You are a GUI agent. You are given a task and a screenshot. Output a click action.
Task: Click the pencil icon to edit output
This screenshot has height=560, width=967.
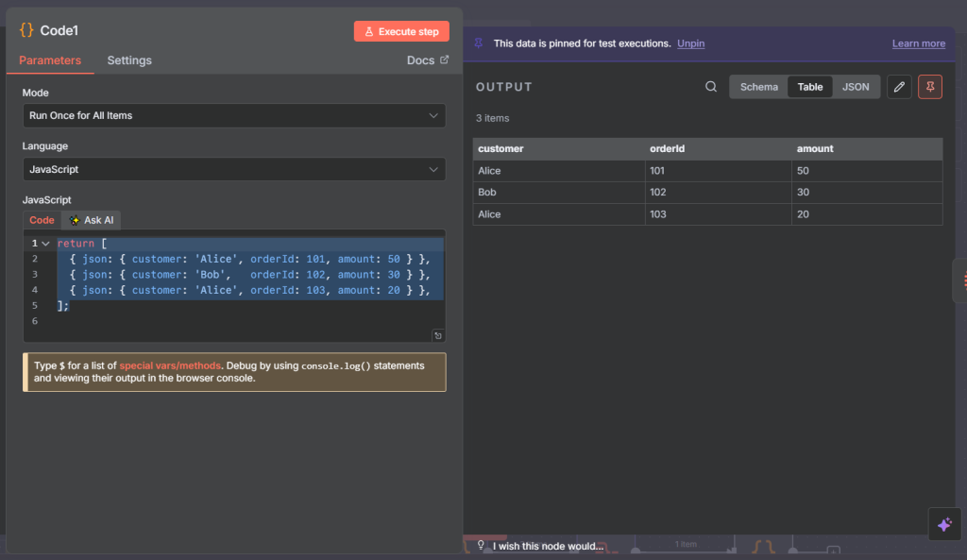[x=900, y=87]
